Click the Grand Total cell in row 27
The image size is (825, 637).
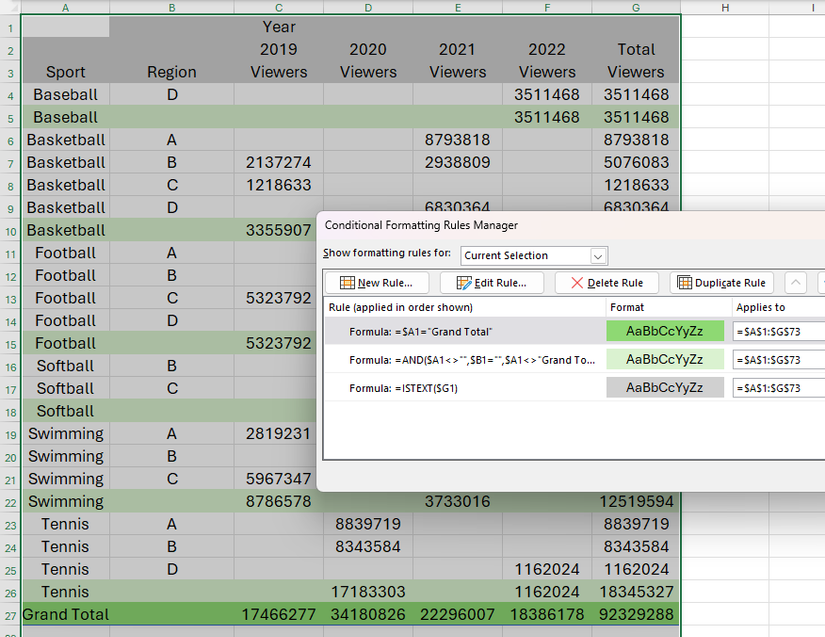(65, 614)
